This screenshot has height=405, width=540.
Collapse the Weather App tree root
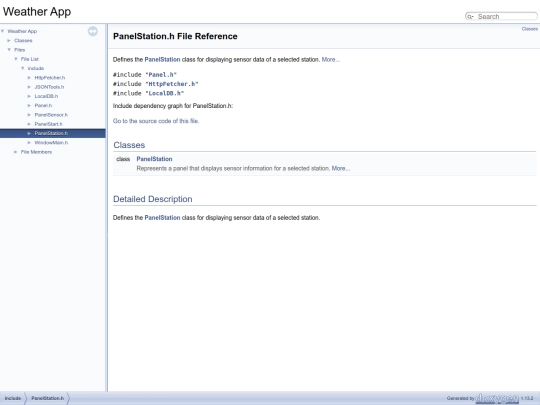coord(3,31)
